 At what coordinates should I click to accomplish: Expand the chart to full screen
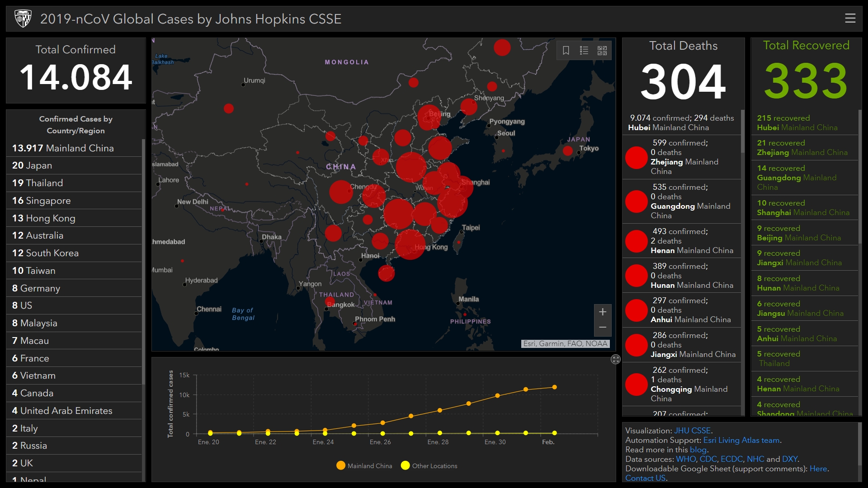pyautogui.click(x=616, y=359)
